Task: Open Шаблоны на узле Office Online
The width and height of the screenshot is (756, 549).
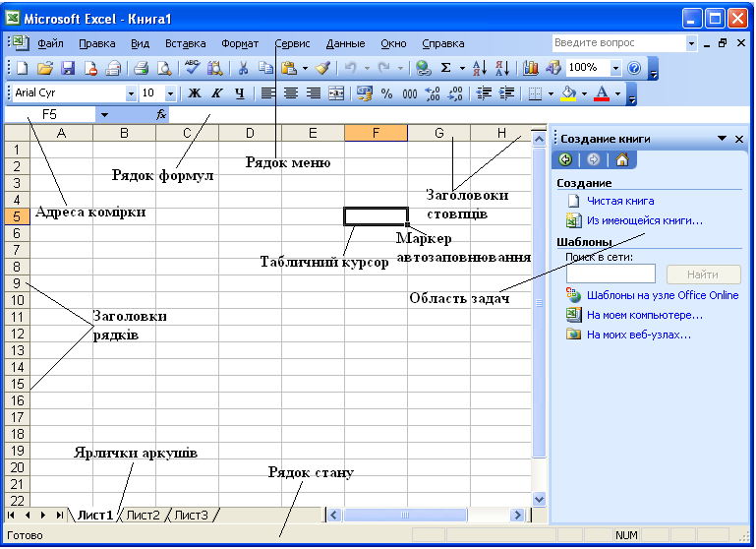Action: (x=663, y=295)
